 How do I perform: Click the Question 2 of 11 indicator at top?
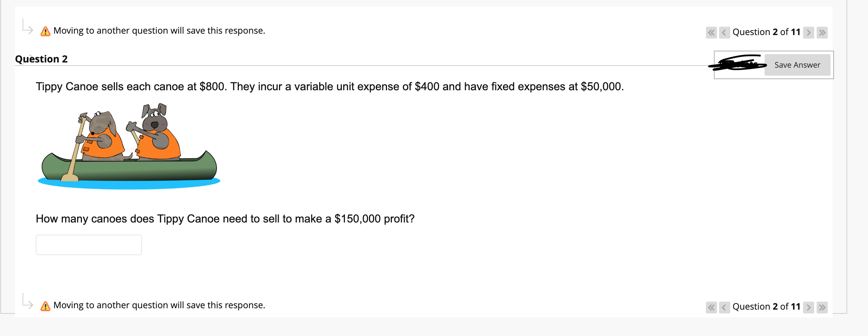tap(767, 32)
